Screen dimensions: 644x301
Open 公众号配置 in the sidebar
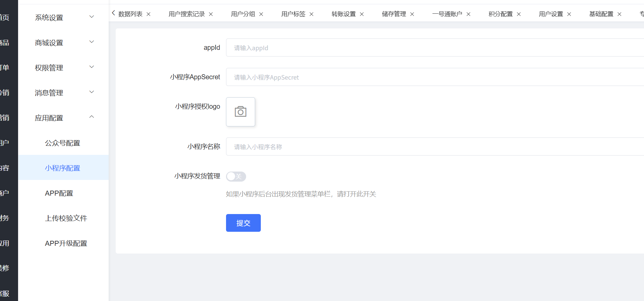[x=63, y=143]
